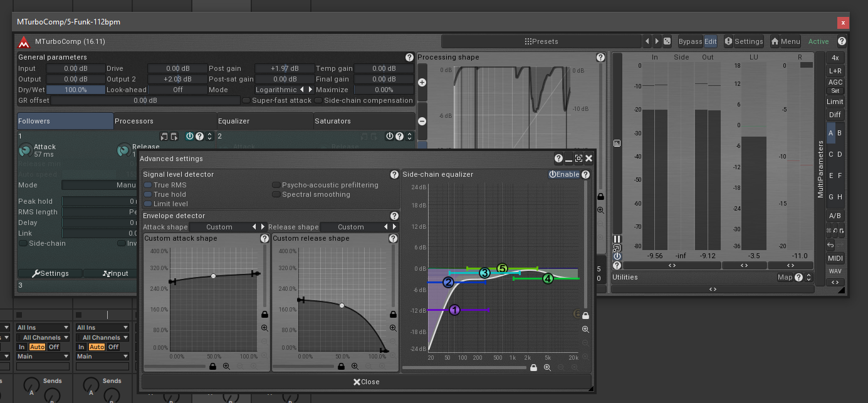Switch to previous preset with left arrow
This screenshot has width=868, height=403.
[x=647, y=41]
